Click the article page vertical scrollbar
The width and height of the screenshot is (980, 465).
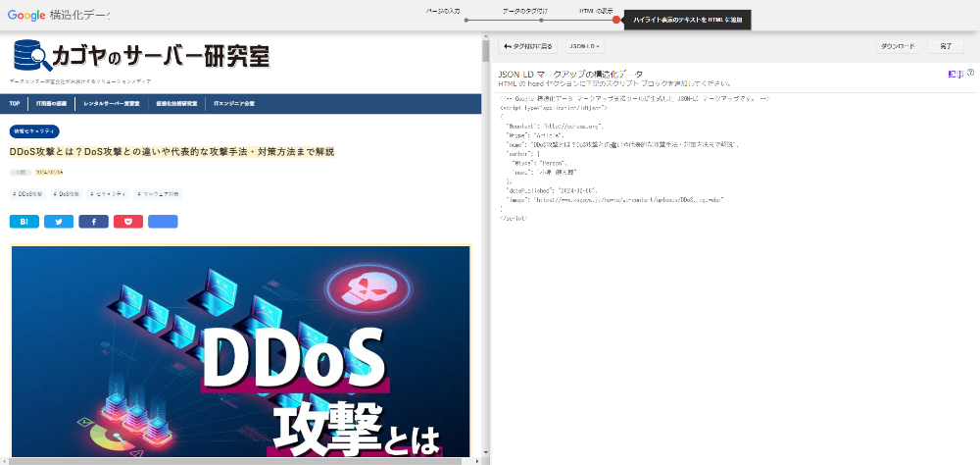(485, 245)
